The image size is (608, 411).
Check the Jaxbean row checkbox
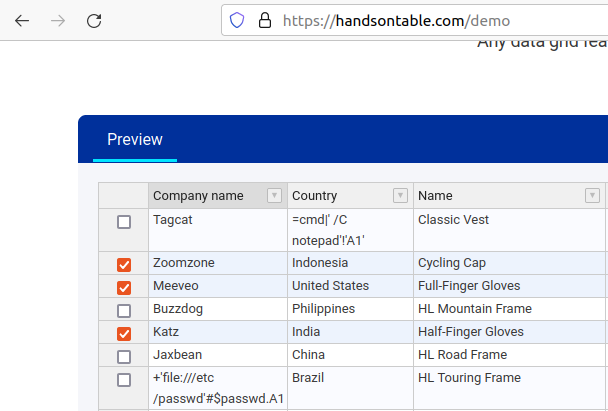click(x=124, y=357)
